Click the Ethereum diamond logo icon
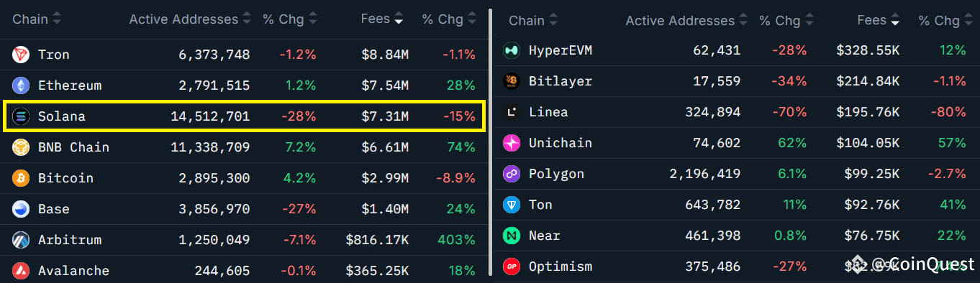The image size is (980, 283). [x=20, y=85]
